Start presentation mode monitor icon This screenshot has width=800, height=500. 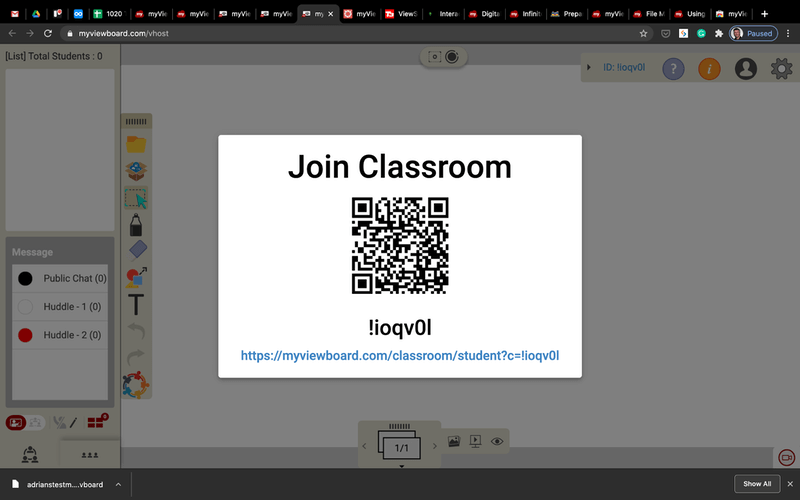coord(475,441)
